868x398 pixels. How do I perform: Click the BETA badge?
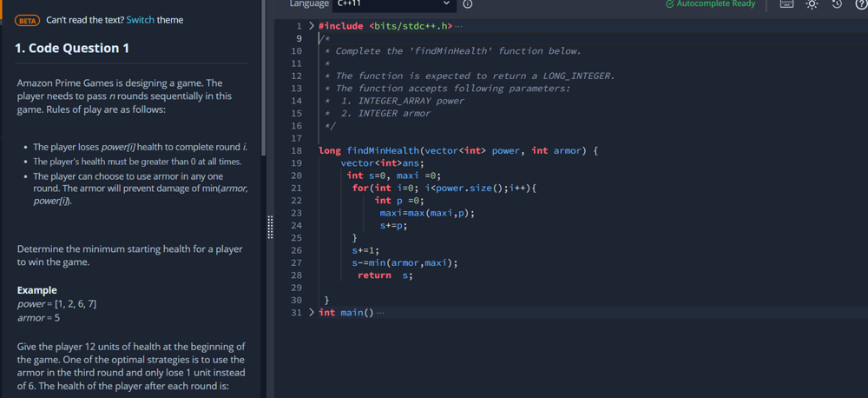tap(28, 21)
